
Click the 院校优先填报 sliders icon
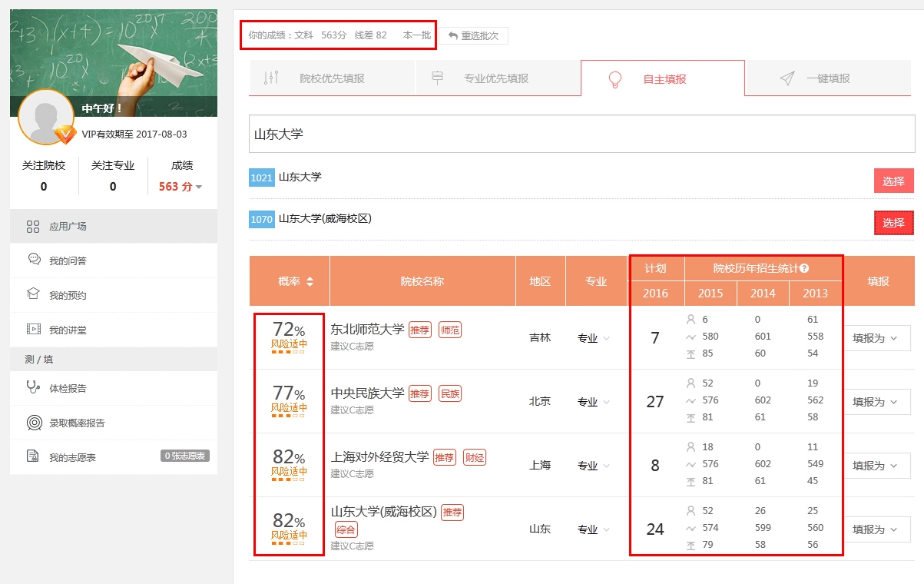[271, 78]
